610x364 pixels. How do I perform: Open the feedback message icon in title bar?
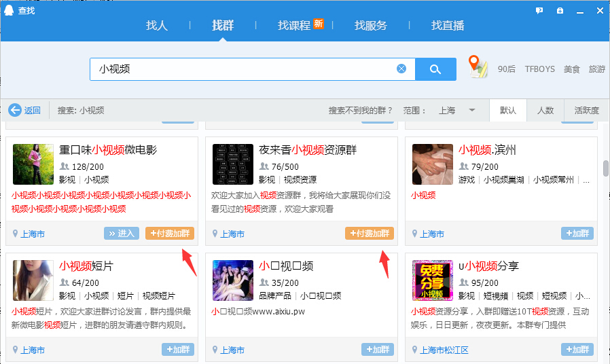coord(539,11)
